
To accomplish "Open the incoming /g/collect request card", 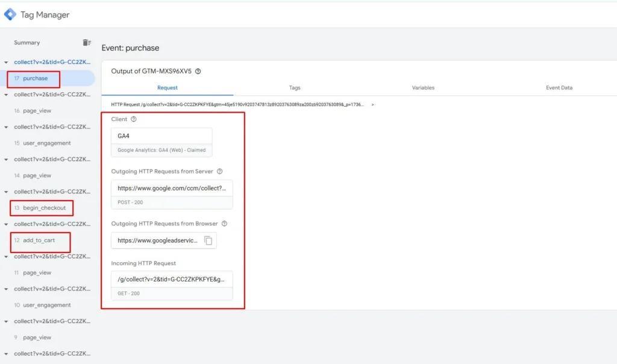I will [172, 286].
